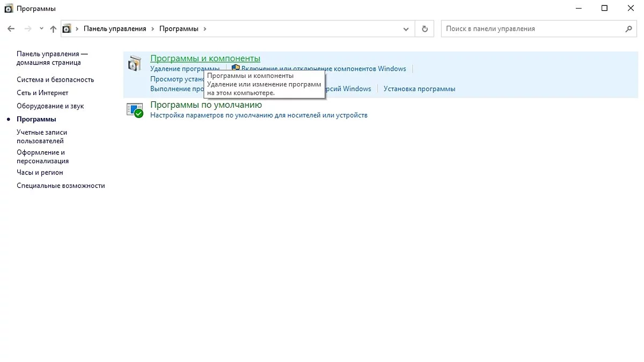Open 'Установка программы' link
Viewport: 644px width, 362px height.
419,89
